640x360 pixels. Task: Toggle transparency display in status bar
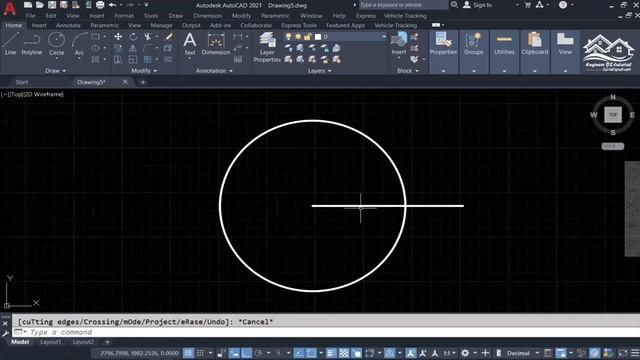[x=344, y=353]
